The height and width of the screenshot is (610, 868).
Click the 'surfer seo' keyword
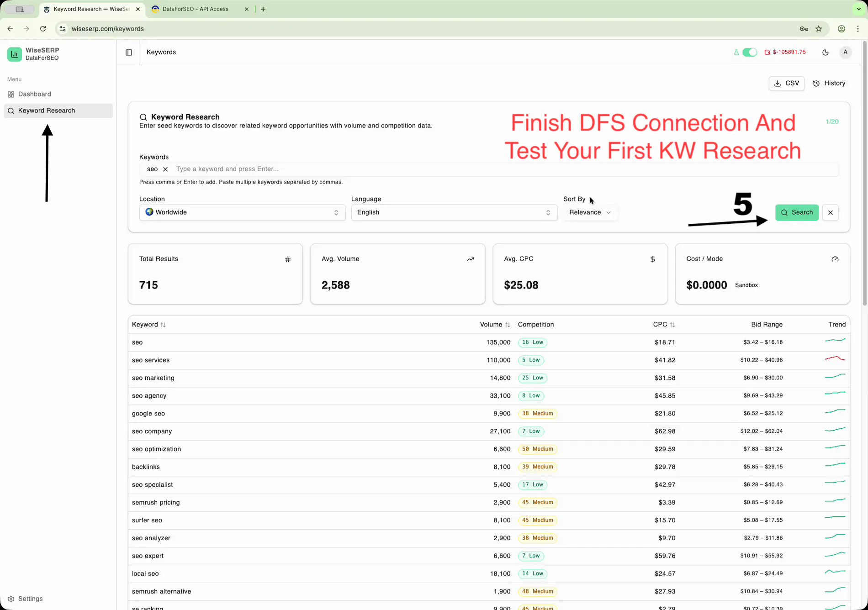pos(147,520)
